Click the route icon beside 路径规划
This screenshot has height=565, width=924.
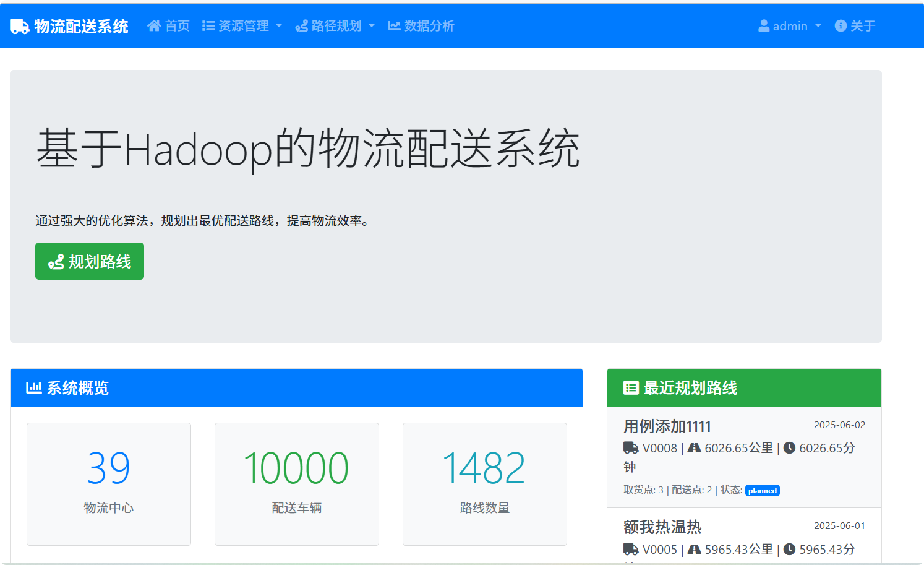point(302,26)
